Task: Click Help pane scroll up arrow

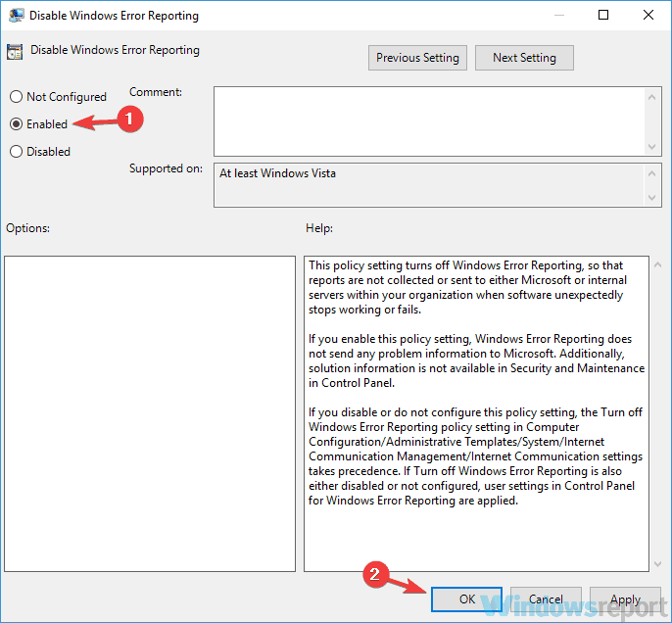Action: pyautogui.click(x=658, y=265)
